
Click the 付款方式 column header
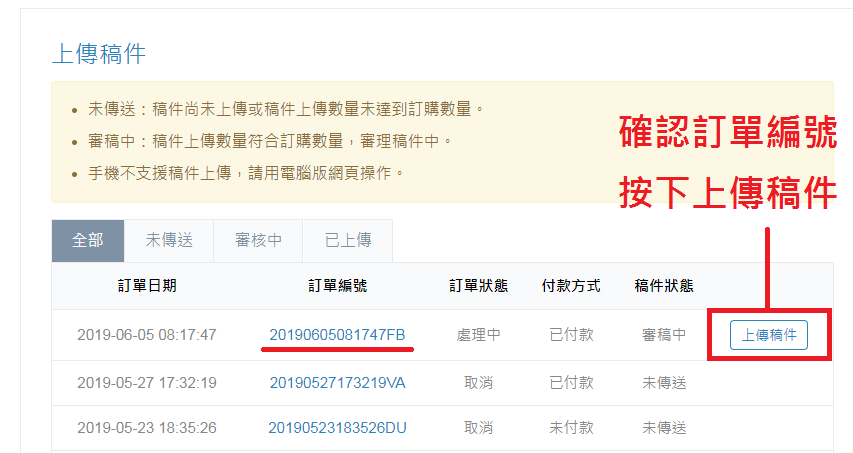point(570,286)
